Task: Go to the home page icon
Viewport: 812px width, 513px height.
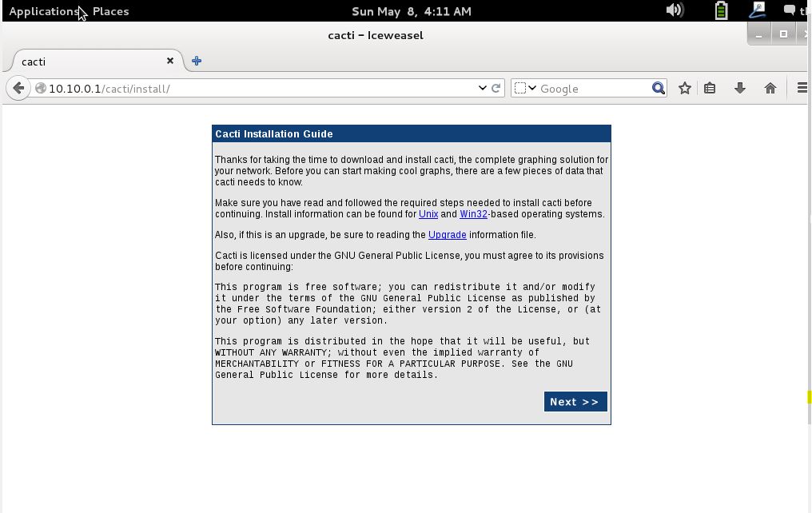Action: [770, 88]
